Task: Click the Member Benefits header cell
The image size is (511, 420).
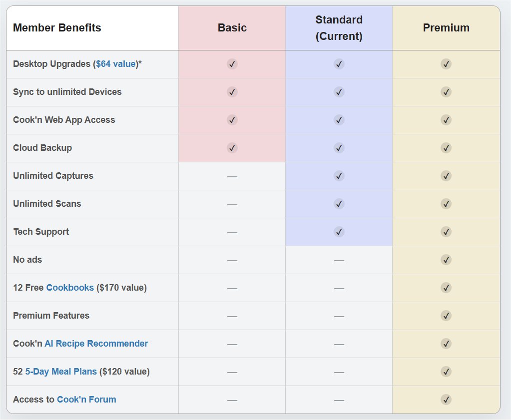Action: 57,28
